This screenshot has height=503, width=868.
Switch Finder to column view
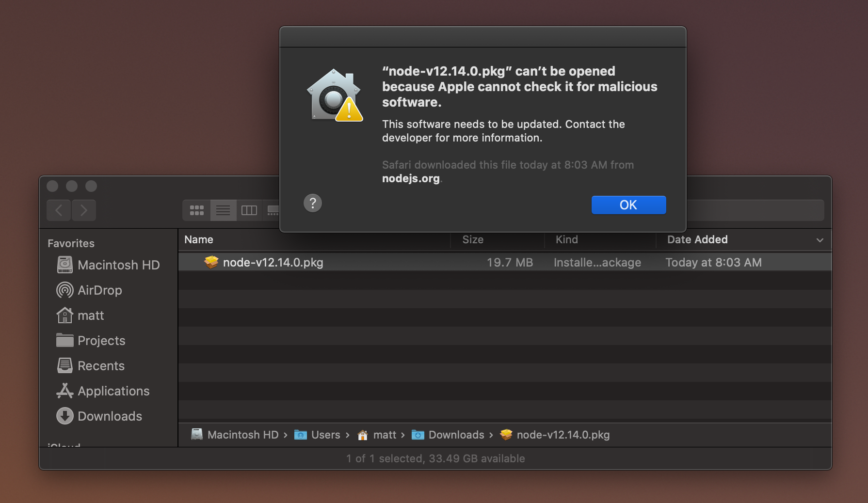pyautogui.click(x=249, y=210)
